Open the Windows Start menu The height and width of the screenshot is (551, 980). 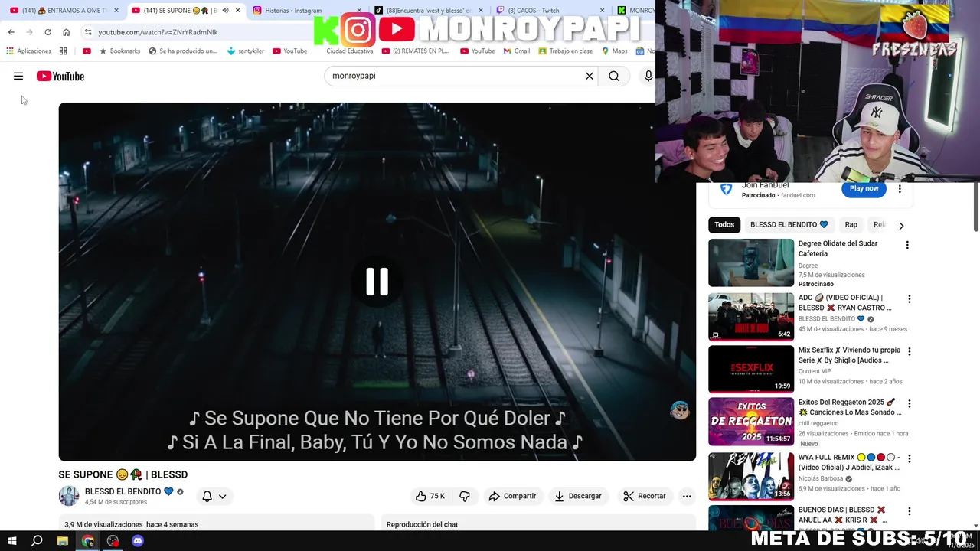(x=12, y=541)
